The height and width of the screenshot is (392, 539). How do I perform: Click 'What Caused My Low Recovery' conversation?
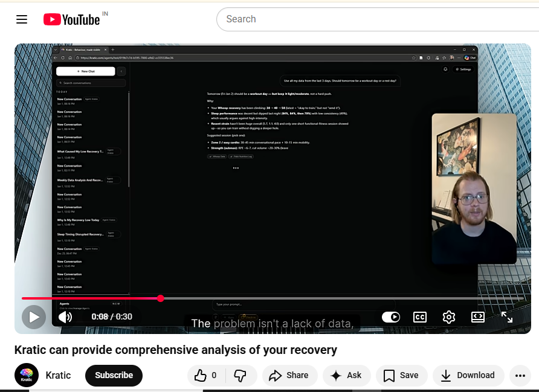click(89, 154)
